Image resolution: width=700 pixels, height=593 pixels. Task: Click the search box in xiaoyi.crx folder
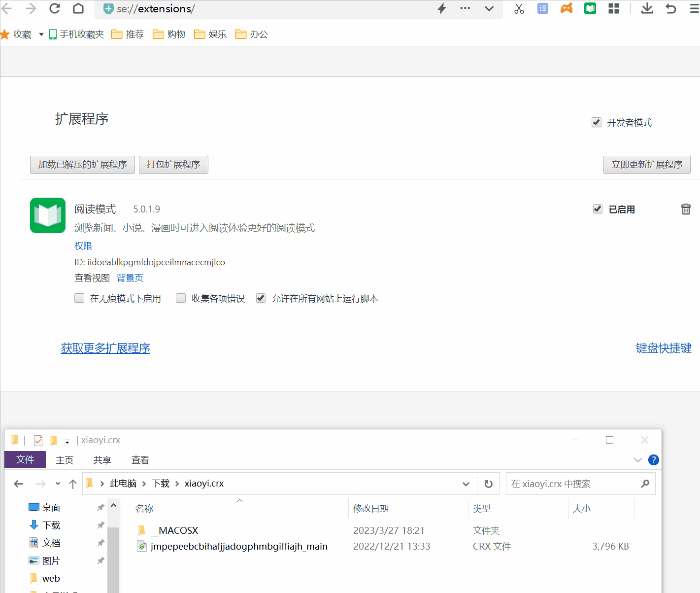point(574,484)
